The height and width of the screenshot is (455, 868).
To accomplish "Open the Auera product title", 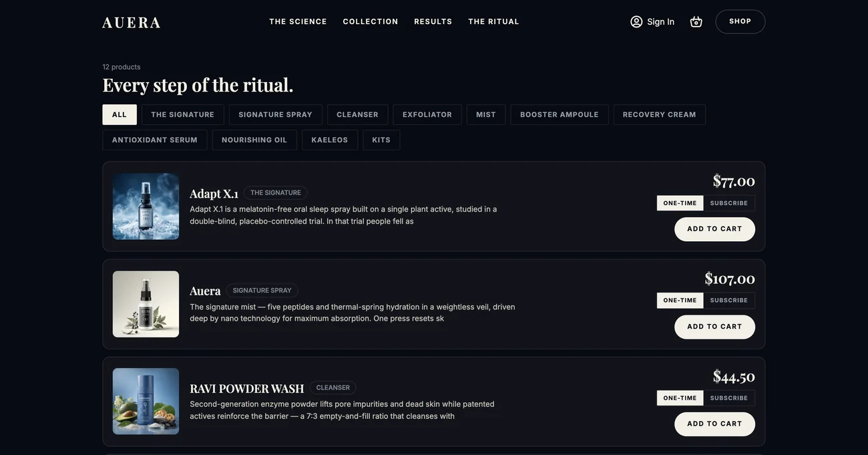I will click(x=205, y=291).
